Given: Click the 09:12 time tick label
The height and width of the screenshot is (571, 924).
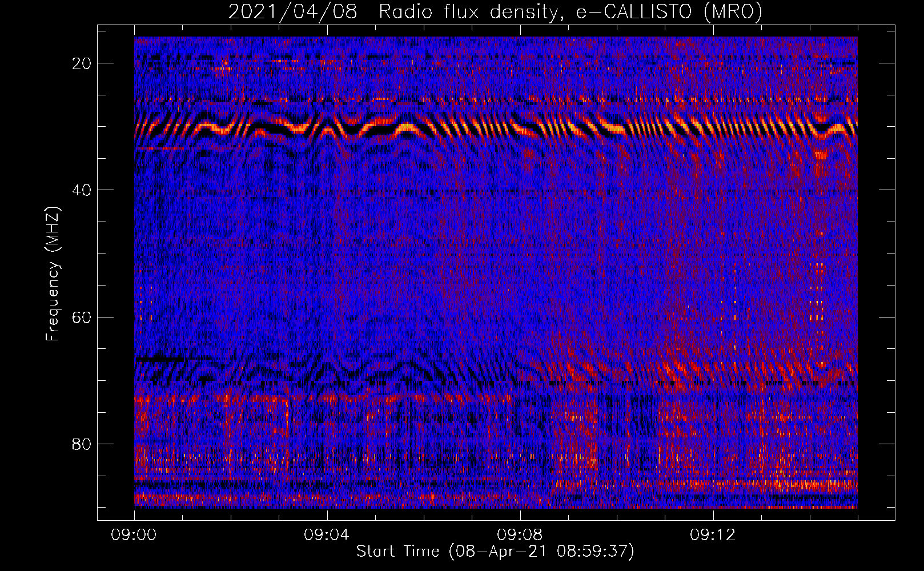Looking at the screenshot, I should pyautogui.click(x=713, y=535).
